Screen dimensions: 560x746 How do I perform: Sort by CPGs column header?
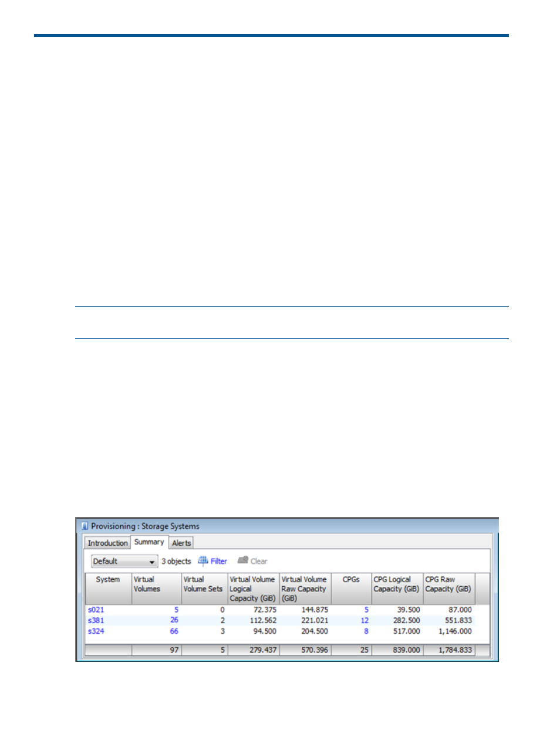point(351,589)
